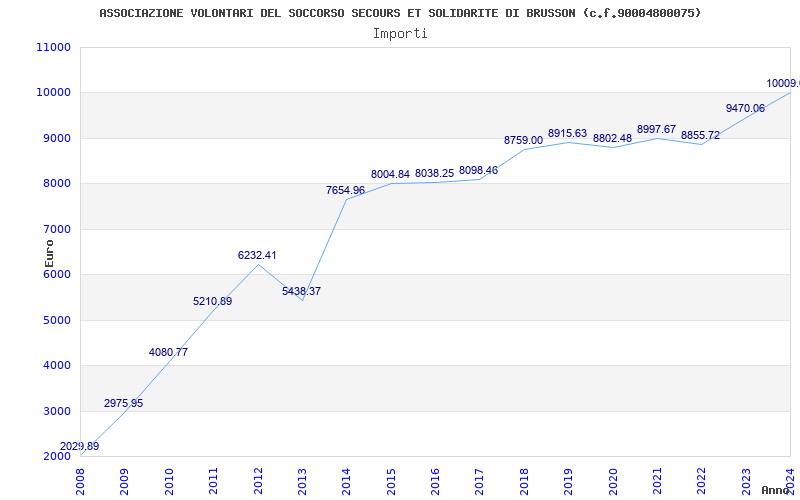
Task: Click the year 2018 axis tick label
Action: tap(524, 482)
